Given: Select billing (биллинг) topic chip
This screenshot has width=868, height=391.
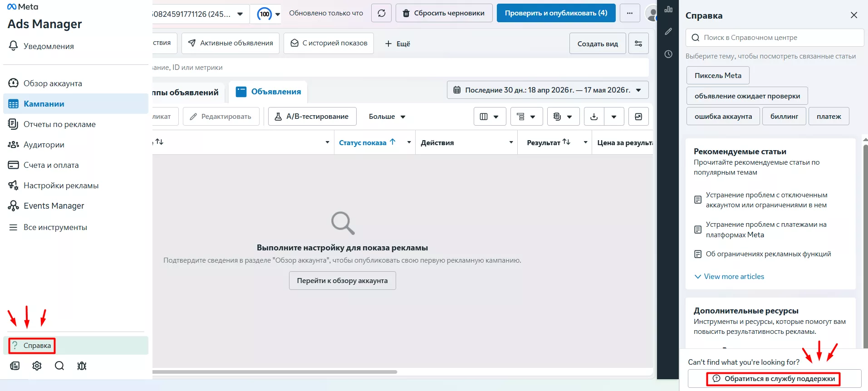Looking at the screenshot, I should (x=784, y=117).
